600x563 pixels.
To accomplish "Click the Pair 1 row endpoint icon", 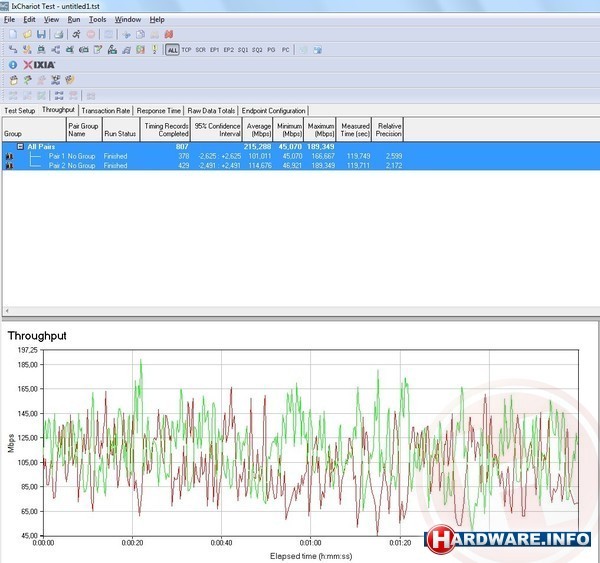I will click(9, 156).
